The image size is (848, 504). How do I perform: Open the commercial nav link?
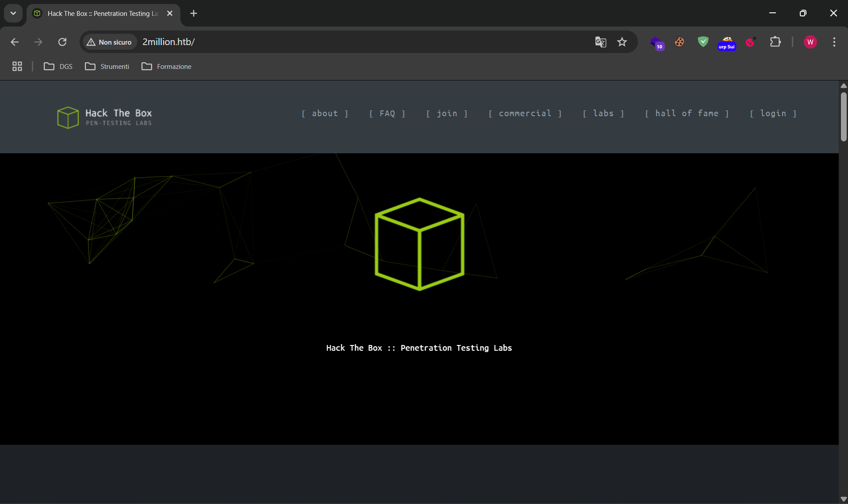[x=525, y=114]
